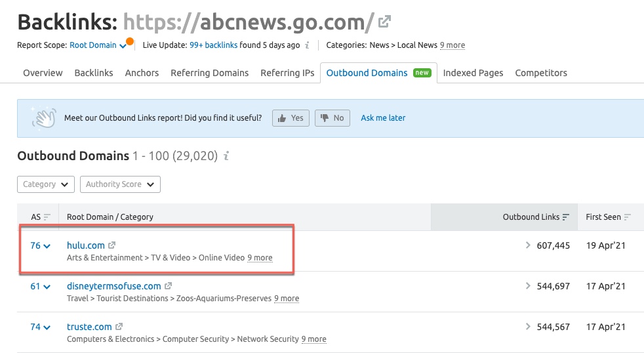Expand outbound links arrow for 544,567

tap(528, 327)
